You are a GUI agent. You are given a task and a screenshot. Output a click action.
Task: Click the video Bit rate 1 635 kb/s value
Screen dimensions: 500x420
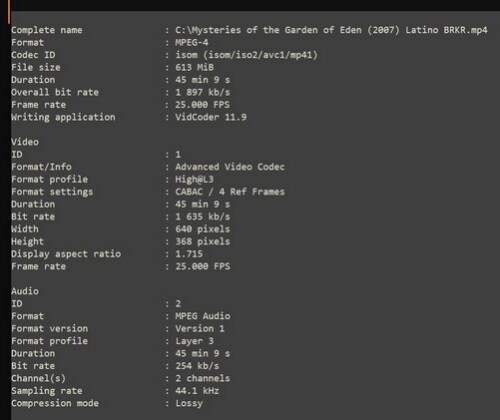click(x=203, y=217)
